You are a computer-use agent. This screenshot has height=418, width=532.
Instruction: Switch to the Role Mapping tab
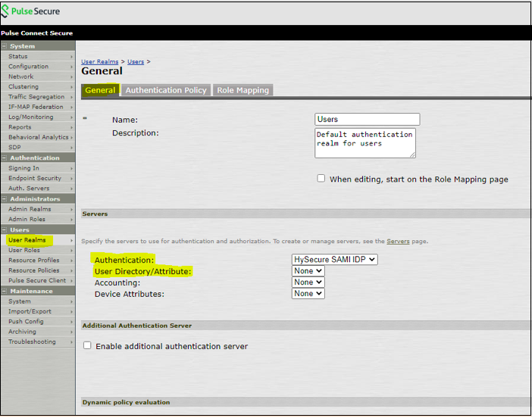243,90
